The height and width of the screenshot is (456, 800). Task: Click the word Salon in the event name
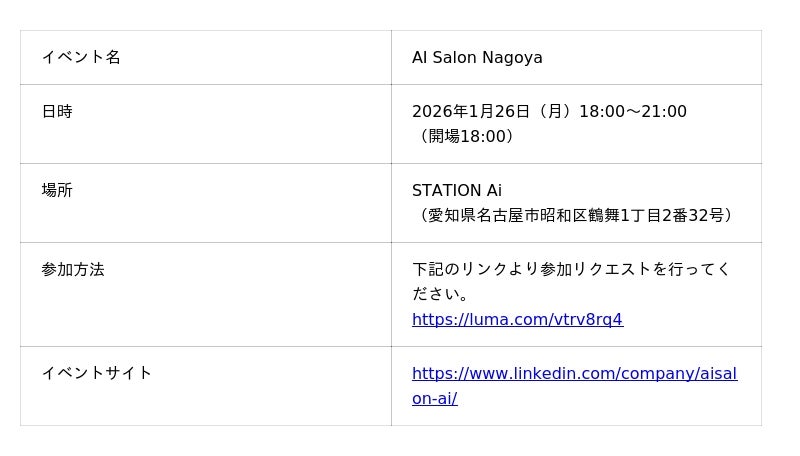pos(455,58)
